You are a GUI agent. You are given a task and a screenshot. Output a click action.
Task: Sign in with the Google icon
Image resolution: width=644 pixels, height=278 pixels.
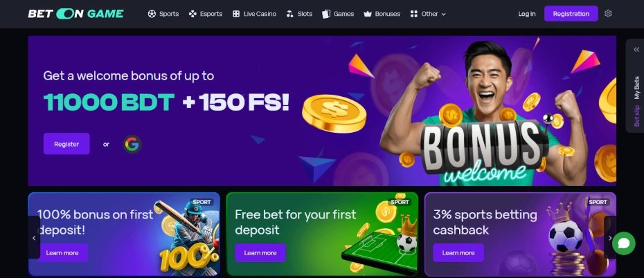[x=132, y=145]
